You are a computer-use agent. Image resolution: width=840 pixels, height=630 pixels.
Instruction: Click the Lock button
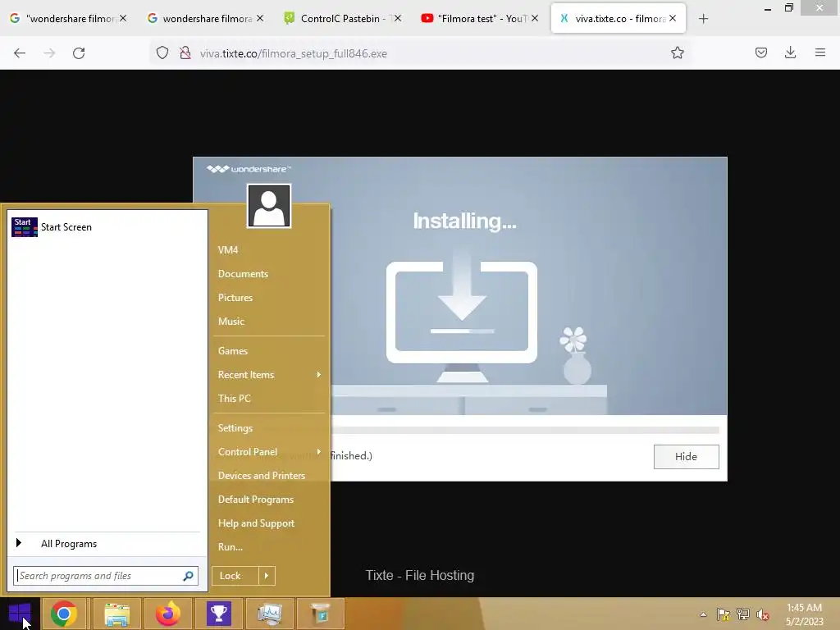pos(235,576)
